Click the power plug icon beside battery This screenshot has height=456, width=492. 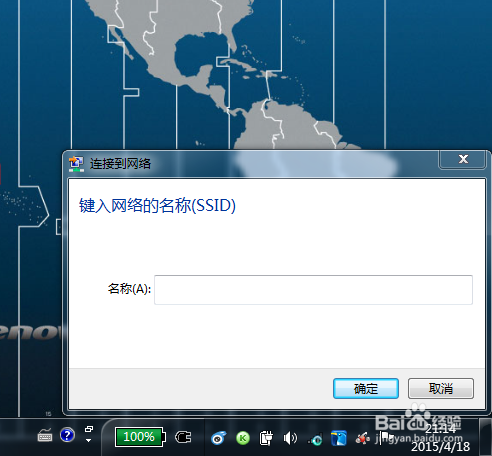183,437
